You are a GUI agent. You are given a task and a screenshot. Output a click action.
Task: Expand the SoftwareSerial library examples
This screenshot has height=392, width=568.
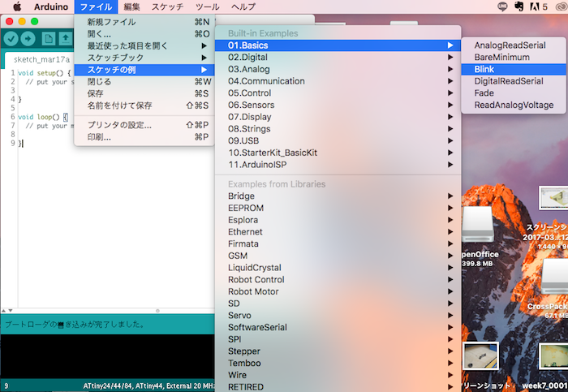pos(338,328)
